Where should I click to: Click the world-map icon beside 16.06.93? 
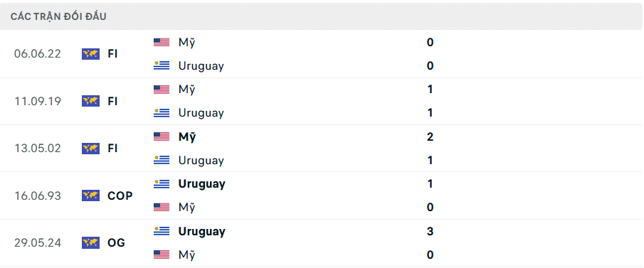point(90,195)
